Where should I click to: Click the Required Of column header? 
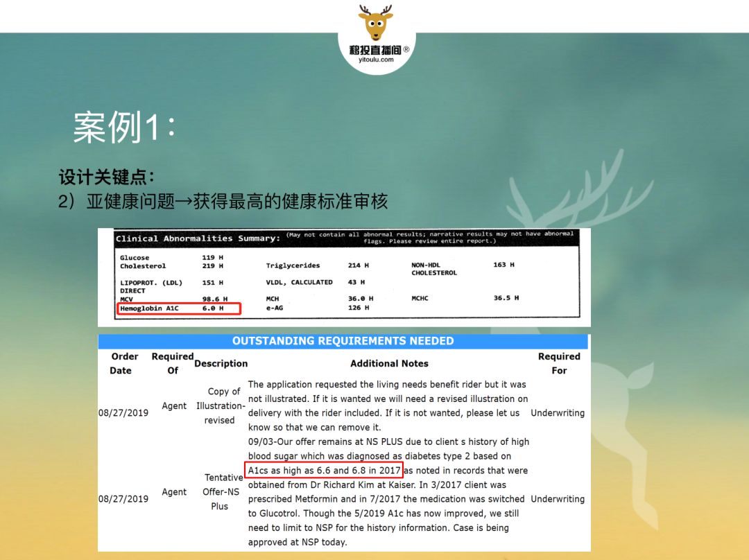pos(173,363)
